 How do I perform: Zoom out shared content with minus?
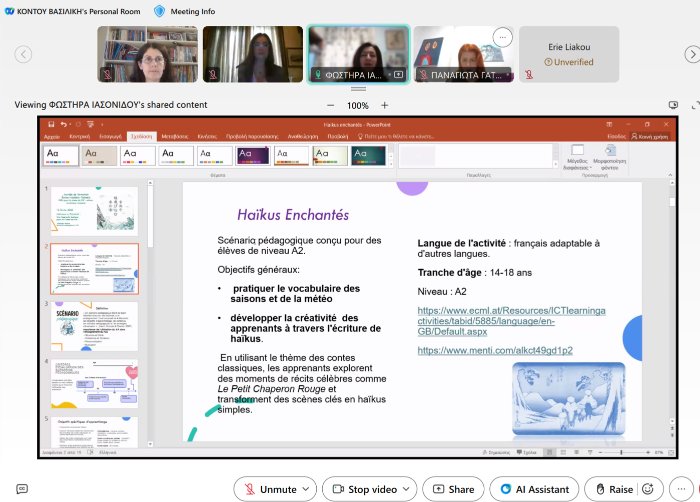[x=331, y=105]
